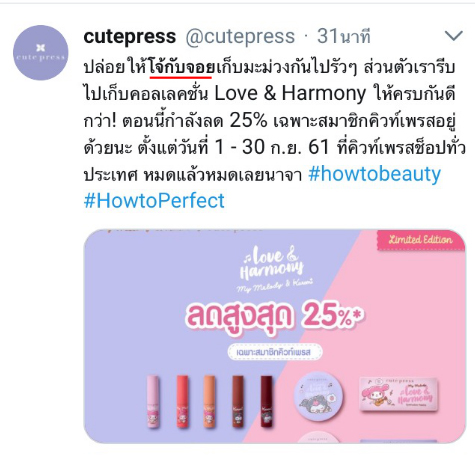Click the red-underlined โจ้กับจอย text
The image size is (475, 455).
point(181,68)
